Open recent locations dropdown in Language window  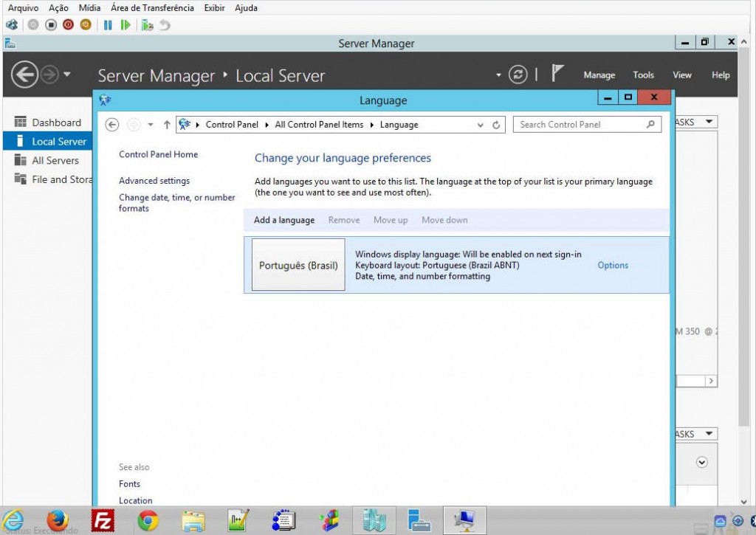pos(151,125)
